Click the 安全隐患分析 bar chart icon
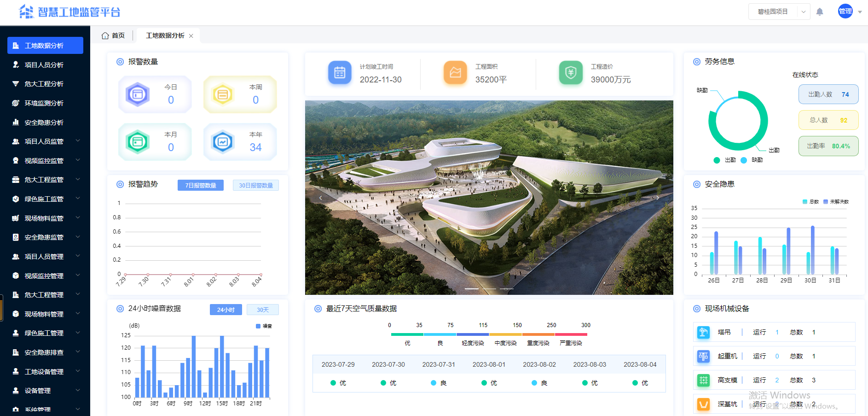Image resolution: width=868 pixels, height=416 pixels. coord(16,122)
